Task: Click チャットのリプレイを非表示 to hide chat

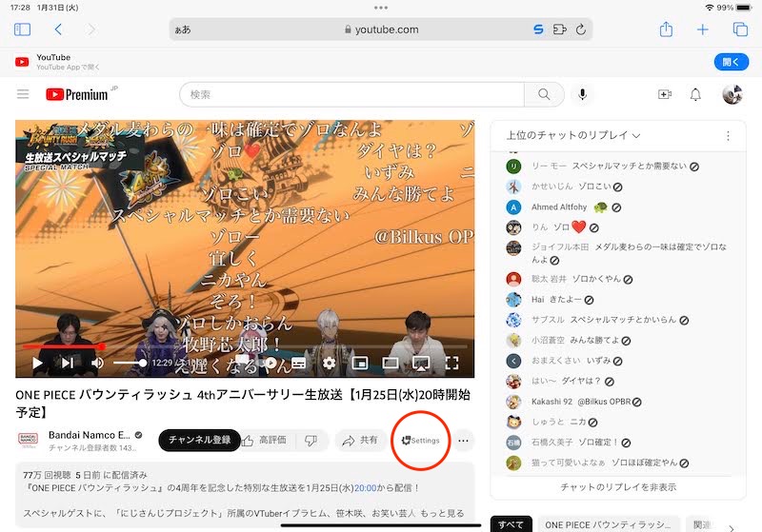Action: [618, 486]
